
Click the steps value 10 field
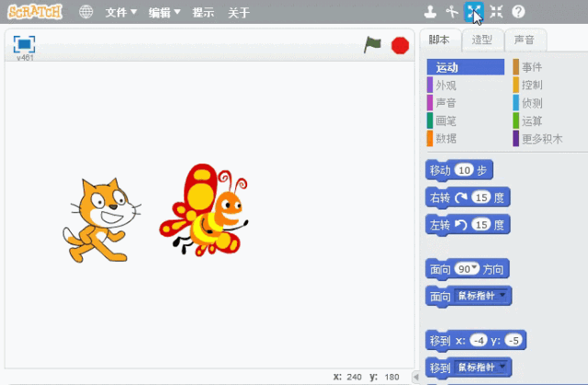(x=464, y=170)
